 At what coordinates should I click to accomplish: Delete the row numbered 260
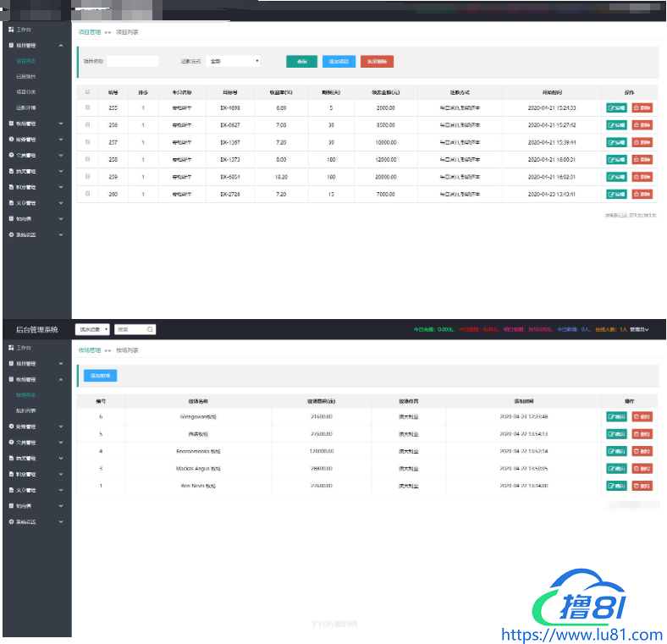642,194
